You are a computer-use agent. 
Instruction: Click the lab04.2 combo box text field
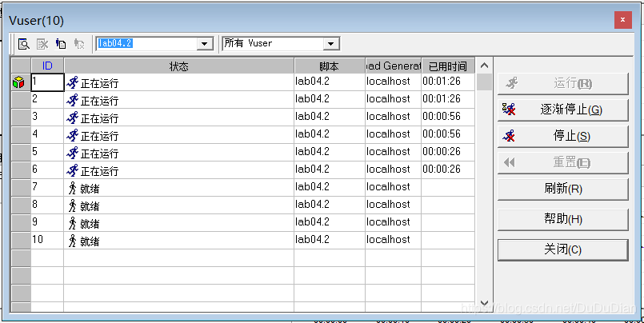[x=147, y=44]
